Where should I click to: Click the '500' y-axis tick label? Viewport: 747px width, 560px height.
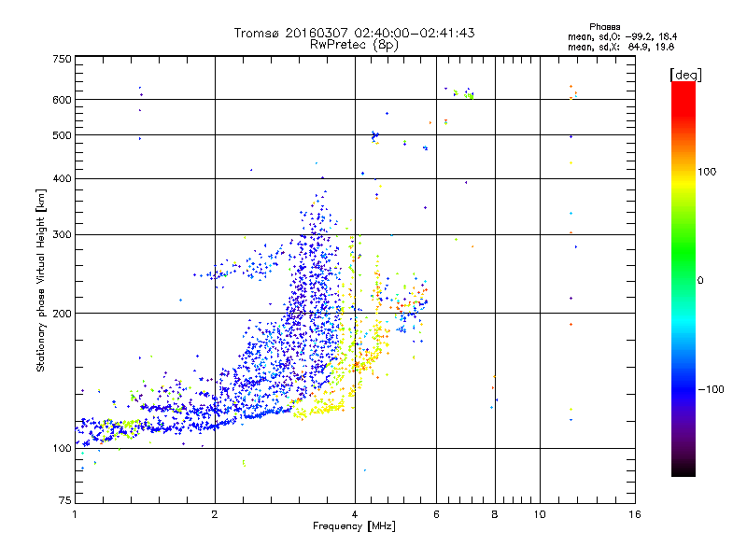[62, 135]
